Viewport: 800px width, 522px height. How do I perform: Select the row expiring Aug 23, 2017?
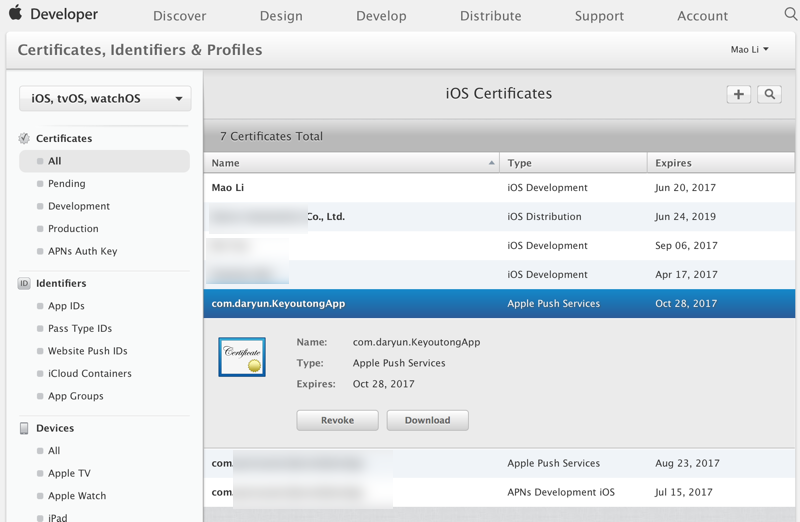pyautogui.click(x=499, y=463)
